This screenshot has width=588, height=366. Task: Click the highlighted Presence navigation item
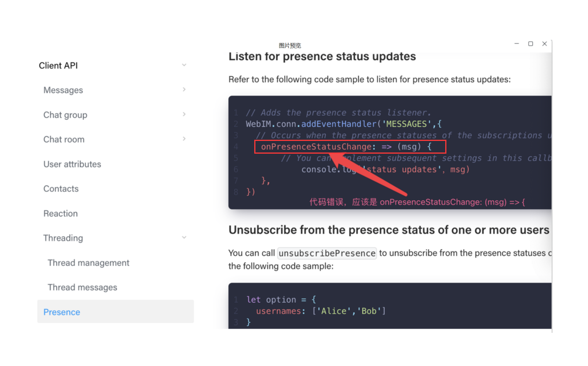[61, 312]
